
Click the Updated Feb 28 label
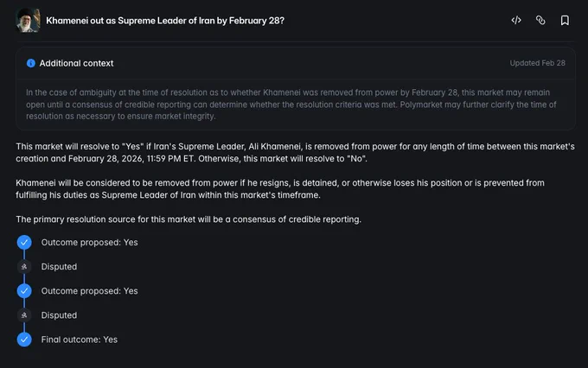(x=537, y=63)
